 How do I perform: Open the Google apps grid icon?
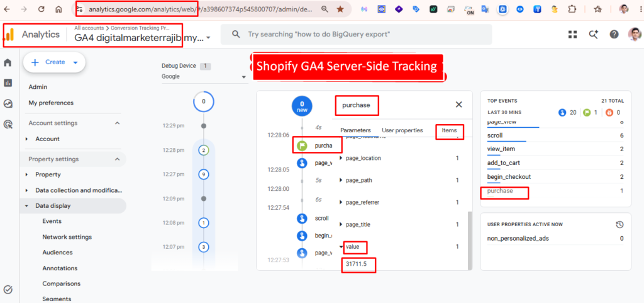(x=572, y=35)
